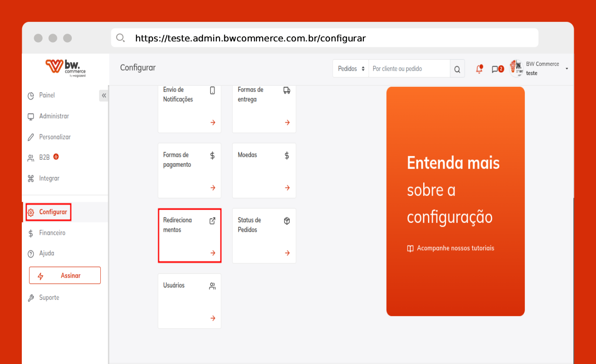Click the Usuários people icon

(x=212, y=286)
